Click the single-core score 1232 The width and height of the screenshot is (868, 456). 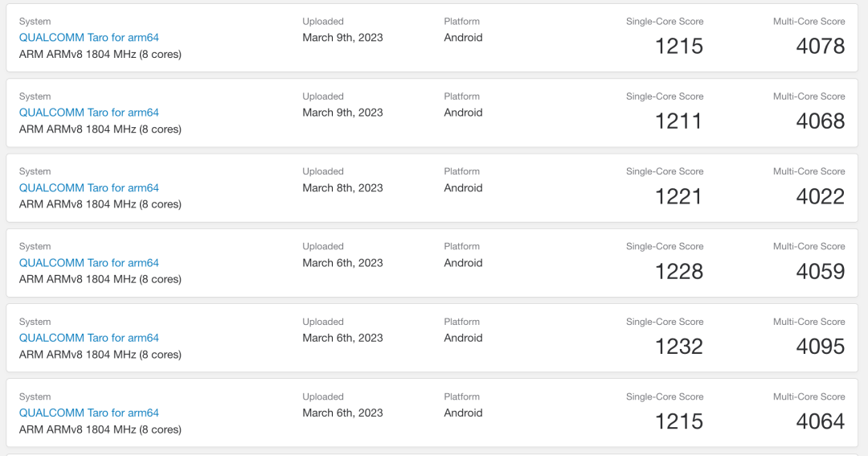pos(678,347)
